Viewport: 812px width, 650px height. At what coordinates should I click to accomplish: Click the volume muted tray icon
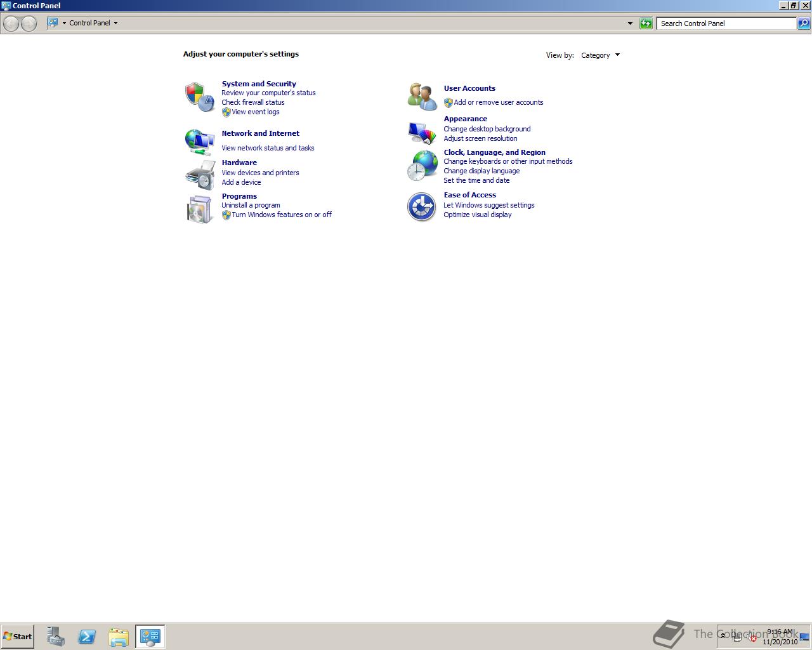[x=752, y=637]
